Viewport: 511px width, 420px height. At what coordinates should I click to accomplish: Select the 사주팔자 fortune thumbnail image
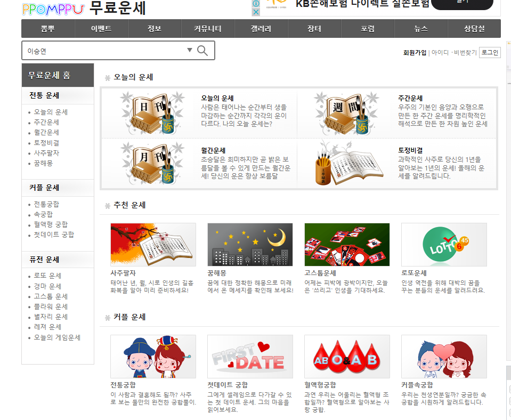(153, 244)
